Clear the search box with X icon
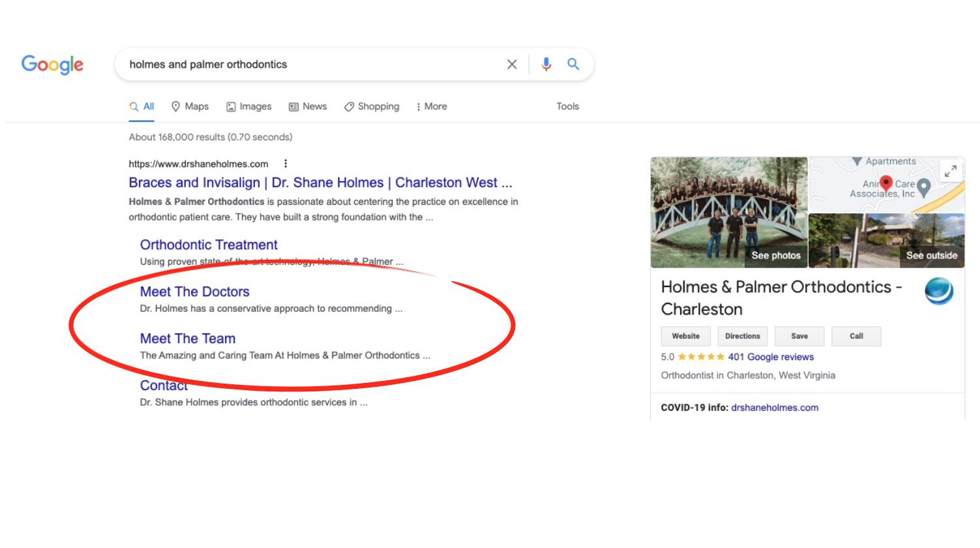 (512, 64)
